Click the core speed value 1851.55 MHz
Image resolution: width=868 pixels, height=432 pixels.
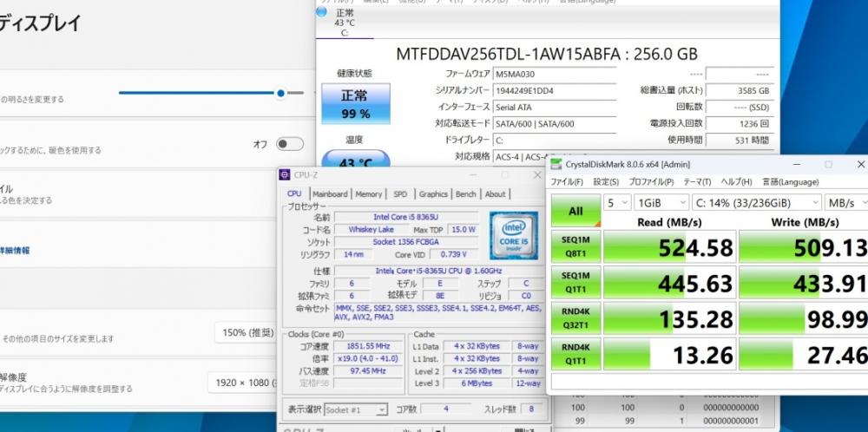point(367,346)
